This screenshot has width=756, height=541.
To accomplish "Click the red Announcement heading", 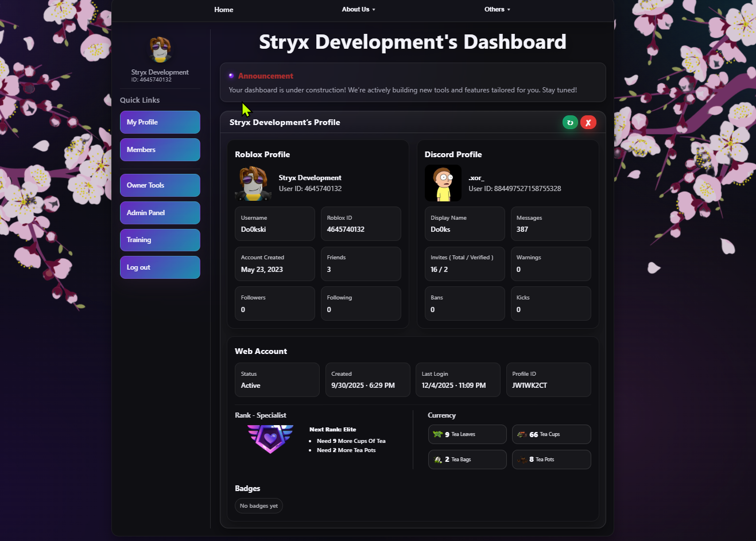I will coord(266,76).
